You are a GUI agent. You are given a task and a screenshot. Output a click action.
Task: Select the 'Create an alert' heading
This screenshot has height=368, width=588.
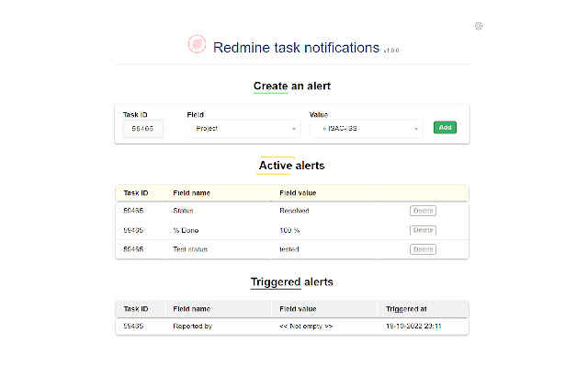point(292,86)
